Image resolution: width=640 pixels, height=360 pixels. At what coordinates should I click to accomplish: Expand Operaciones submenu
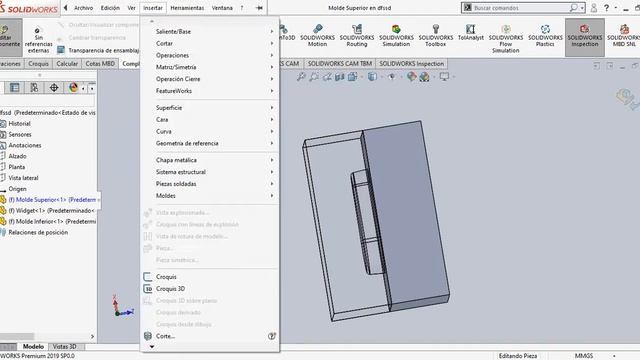pyautogui.click(x=210, y=55)
